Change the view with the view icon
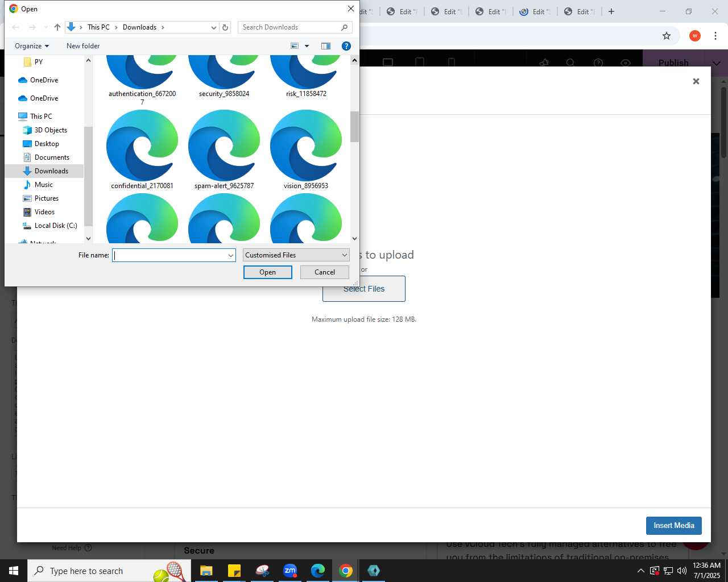The width and height of the screenshot is (728, 582). coord(295,46)
